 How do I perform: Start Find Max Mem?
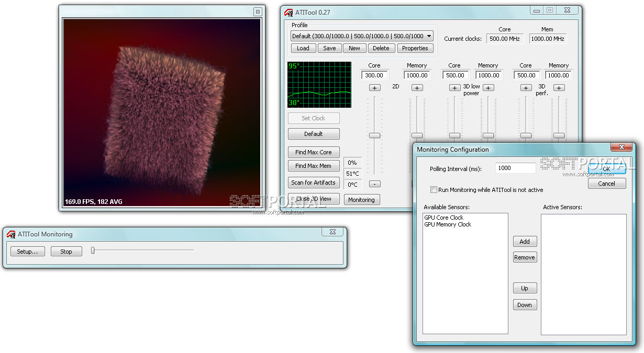[x=314, y=166]
